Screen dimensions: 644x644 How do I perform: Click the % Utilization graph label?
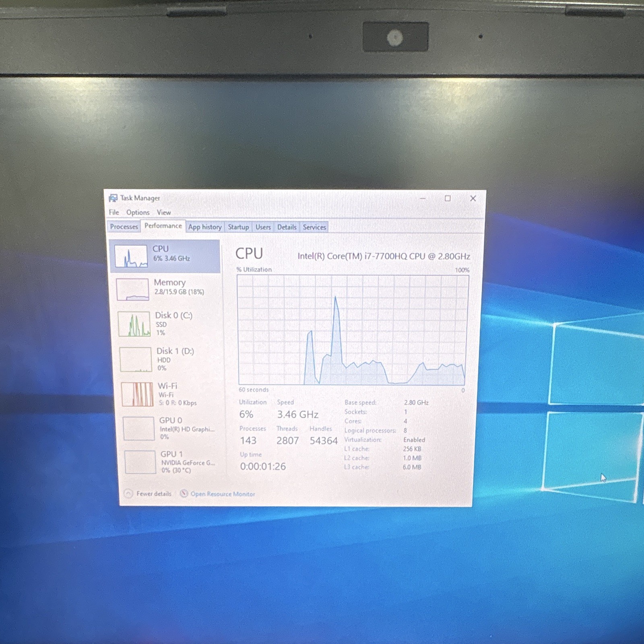tap(254, 269)
